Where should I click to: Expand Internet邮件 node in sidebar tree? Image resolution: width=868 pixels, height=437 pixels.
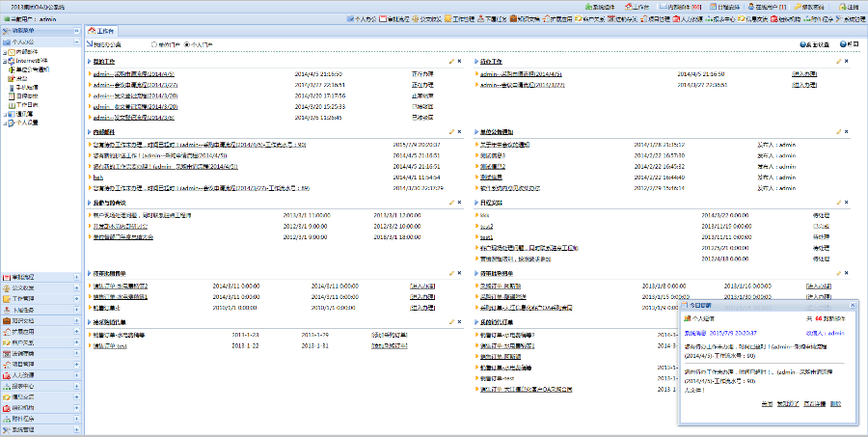coord(5,61)
